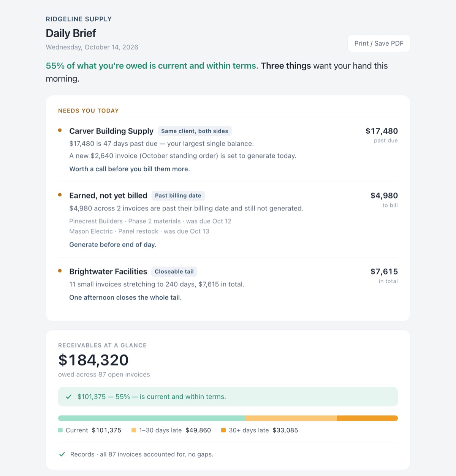Open the Brightwater Facilities heading
Screen dimensions: 456x476
[108, 272]
